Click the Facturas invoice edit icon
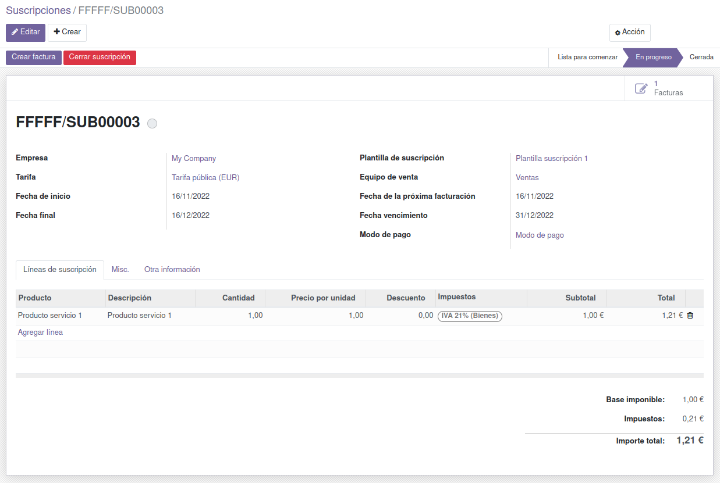720x483 pixels. pos(642,89)
